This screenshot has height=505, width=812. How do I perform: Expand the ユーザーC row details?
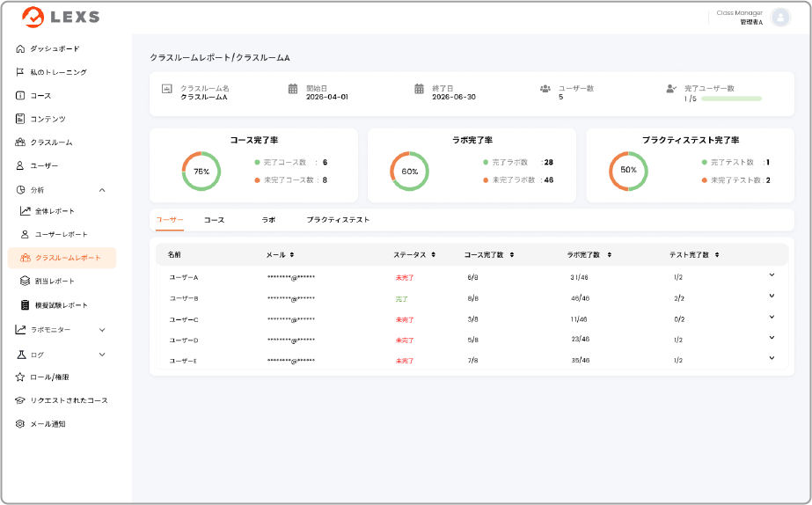772,317
